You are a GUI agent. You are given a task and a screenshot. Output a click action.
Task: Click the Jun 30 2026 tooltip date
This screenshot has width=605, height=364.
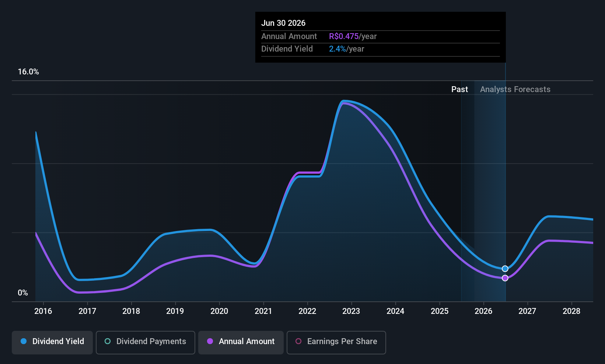point(283,23)
